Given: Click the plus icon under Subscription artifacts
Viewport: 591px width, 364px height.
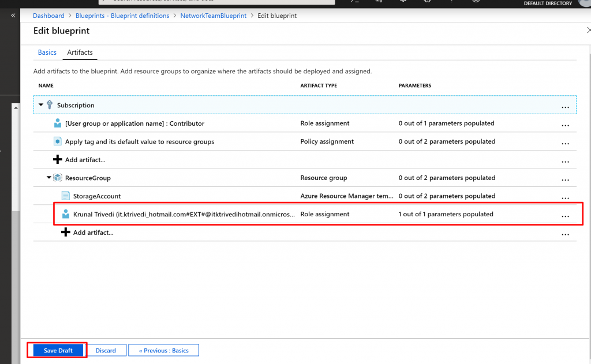Looking at the screenshot, I should 58,160.
